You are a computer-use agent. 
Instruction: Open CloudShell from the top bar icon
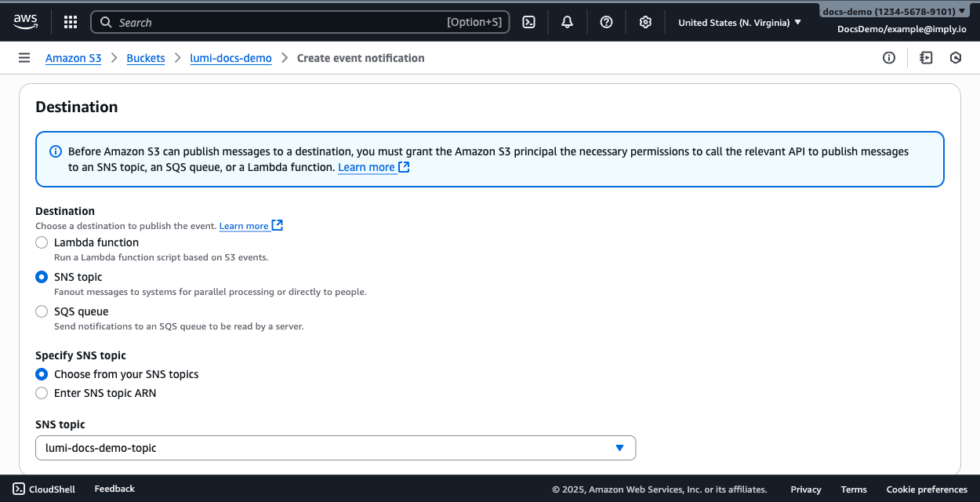[529, 22]
